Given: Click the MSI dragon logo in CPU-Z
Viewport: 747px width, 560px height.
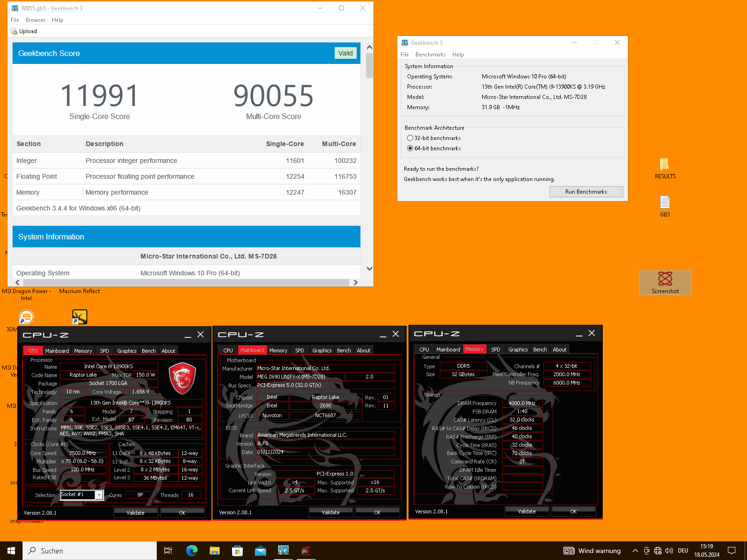Looking at the screenshot, I should click(182, 378).
